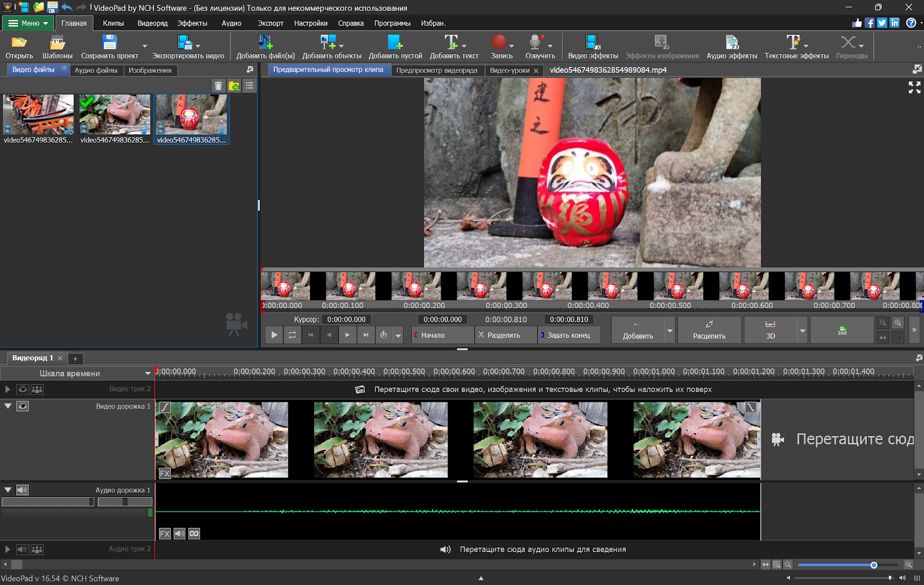Open Меню dropdown
This screenshot has height=585, width=924.
28,23
